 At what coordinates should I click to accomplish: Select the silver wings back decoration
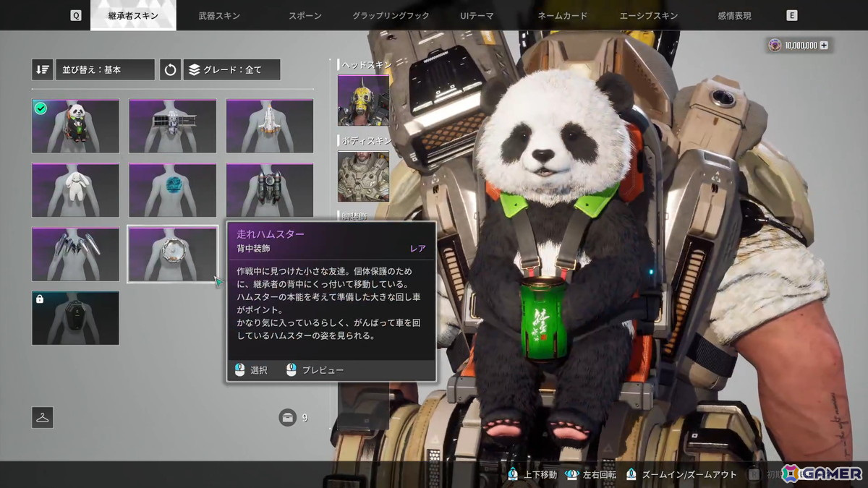[x=76, y=254]
